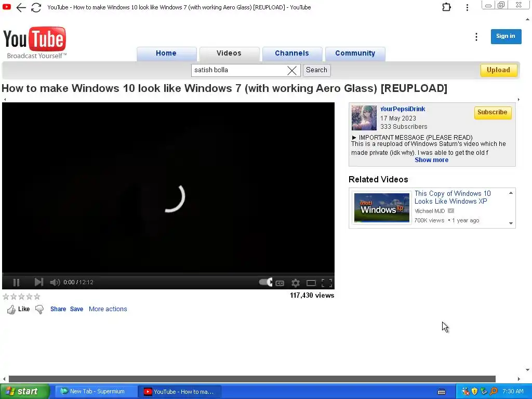Open the browser three-dot menu
Viewport: 532px width, 399px height.
click(467, 7)
